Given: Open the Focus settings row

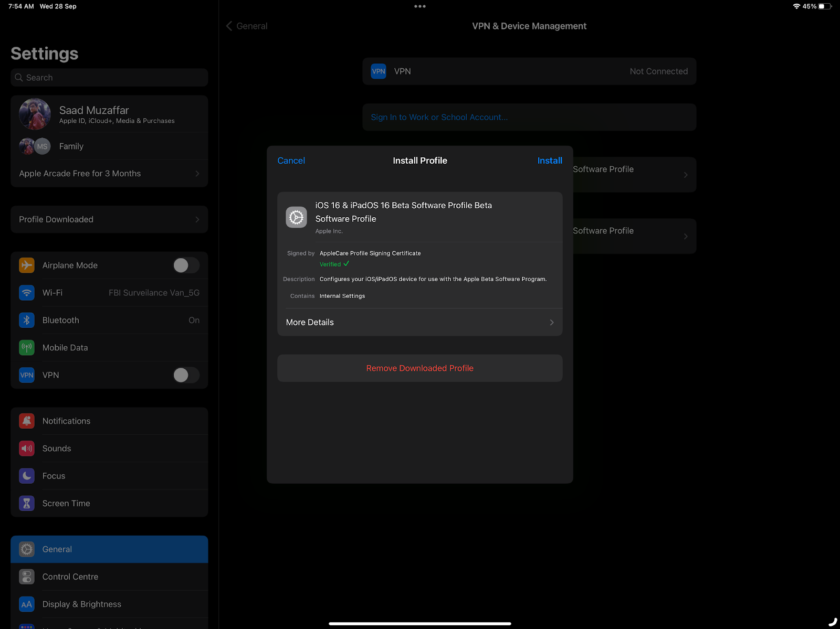Looking at the screenshot, I should pos(109,476).
